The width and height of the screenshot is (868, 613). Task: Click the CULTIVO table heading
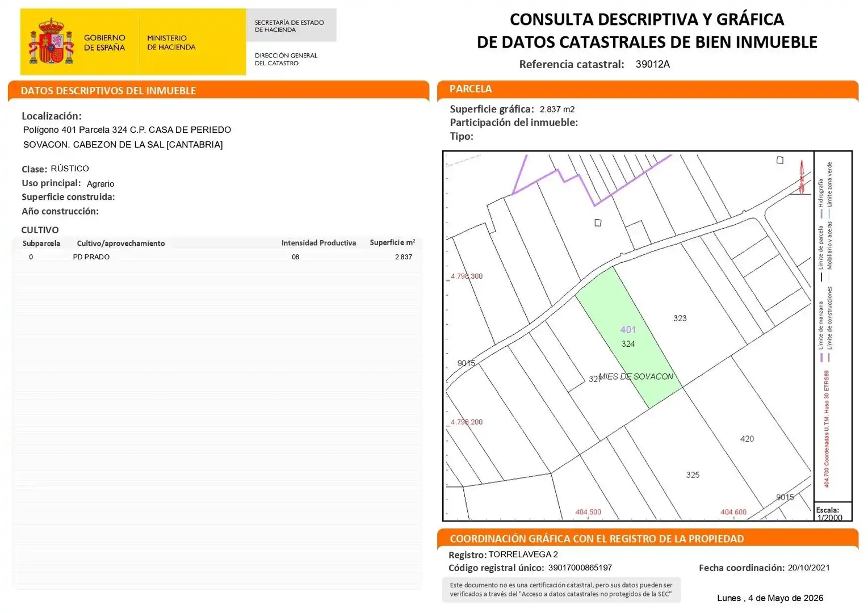[40, 230]
